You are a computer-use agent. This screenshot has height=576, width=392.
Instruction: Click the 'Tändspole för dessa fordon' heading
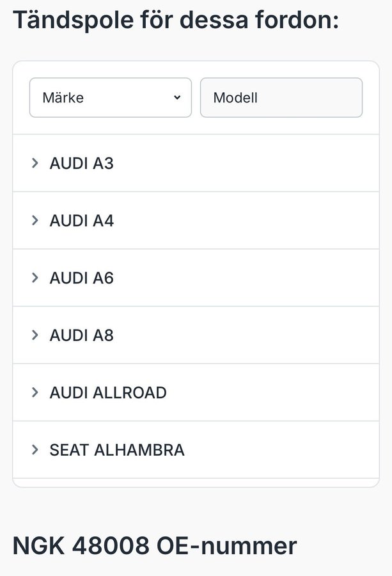pos(175,20)
